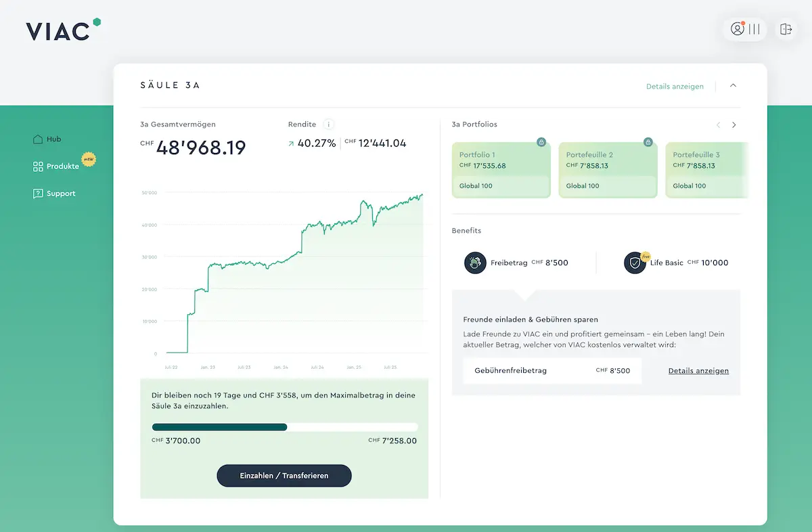Open Produkte grid icon in sidebar

(x=37, y=166)
